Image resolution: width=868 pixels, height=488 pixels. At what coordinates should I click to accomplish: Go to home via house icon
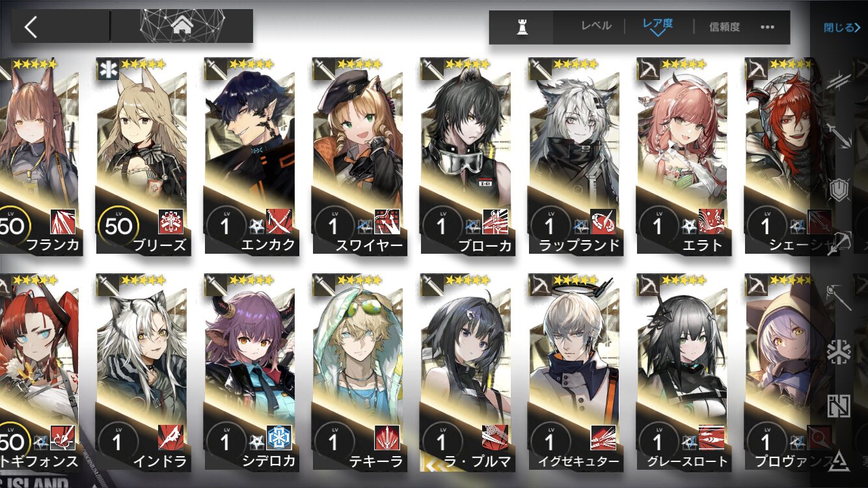pyautogui.click(x=182, y=26)
